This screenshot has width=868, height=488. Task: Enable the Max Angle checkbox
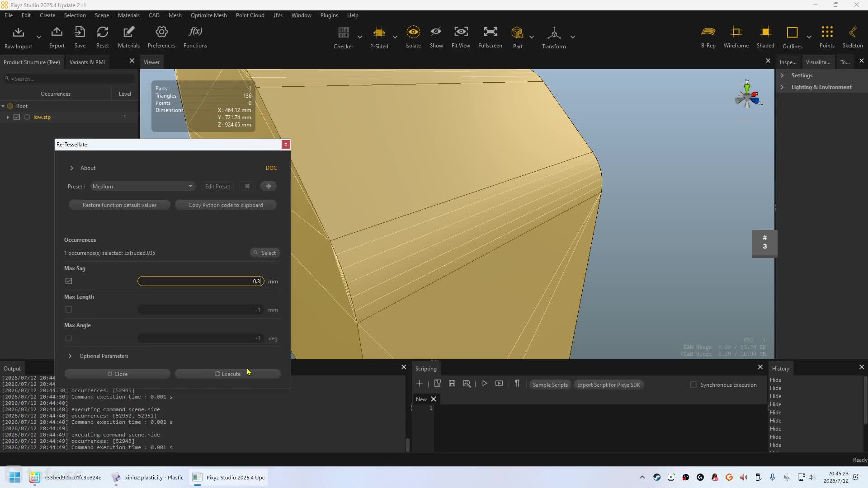pyautogui.click(x=69, y=338)
